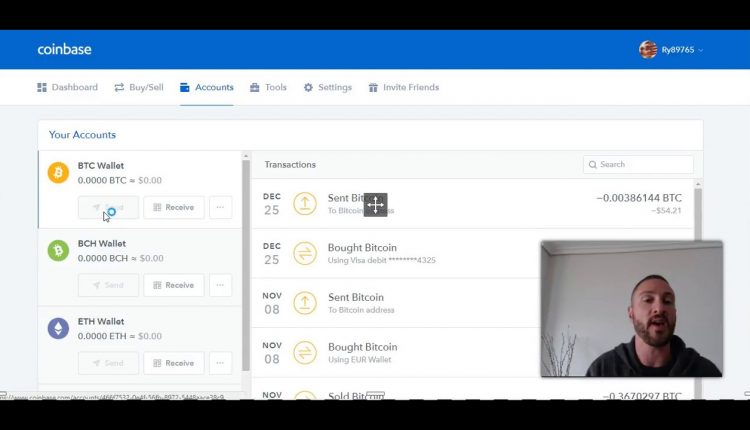Click the Coinbase logo

[64, 50]
